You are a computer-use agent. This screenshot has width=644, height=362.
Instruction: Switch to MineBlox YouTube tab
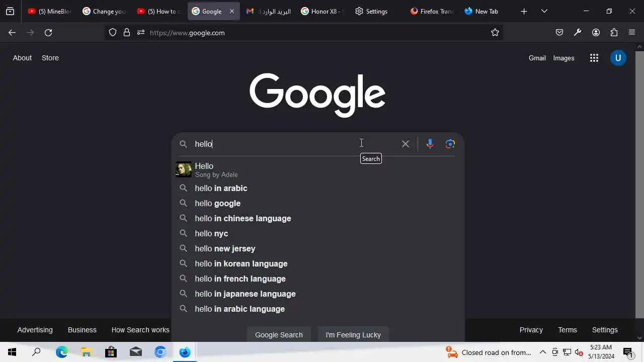(49, 11)
